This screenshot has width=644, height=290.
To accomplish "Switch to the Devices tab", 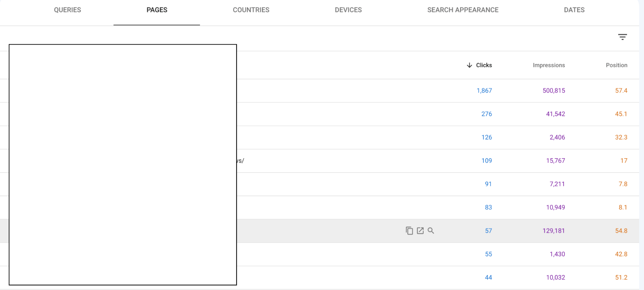I will click(x=348, y=10).
